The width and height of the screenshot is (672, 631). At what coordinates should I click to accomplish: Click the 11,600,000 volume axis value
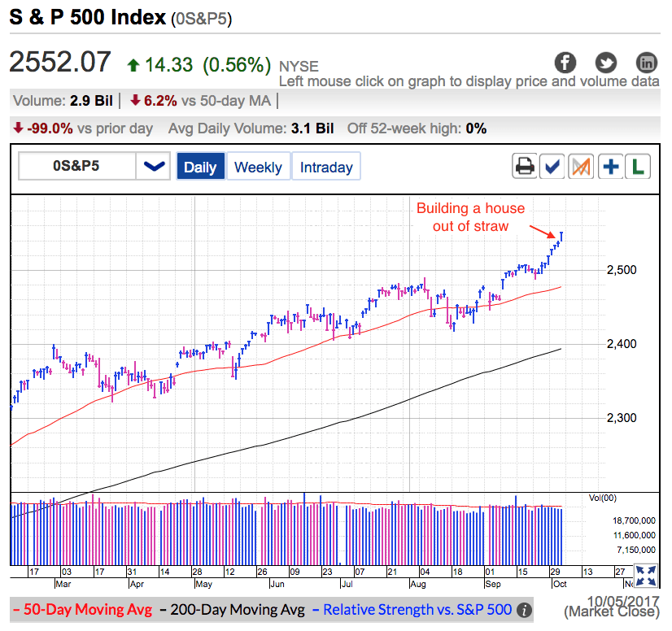(x=634, y=535)
